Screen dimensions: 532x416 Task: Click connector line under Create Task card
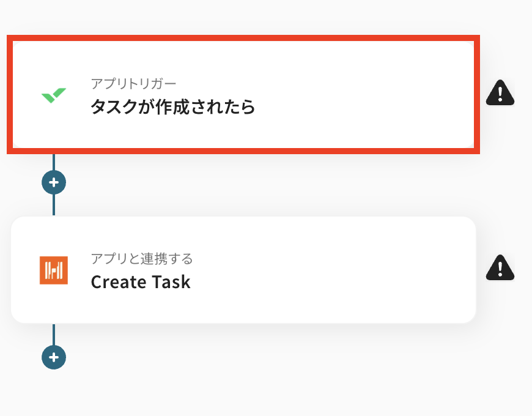pyautogui.click(x=54, y=334)
